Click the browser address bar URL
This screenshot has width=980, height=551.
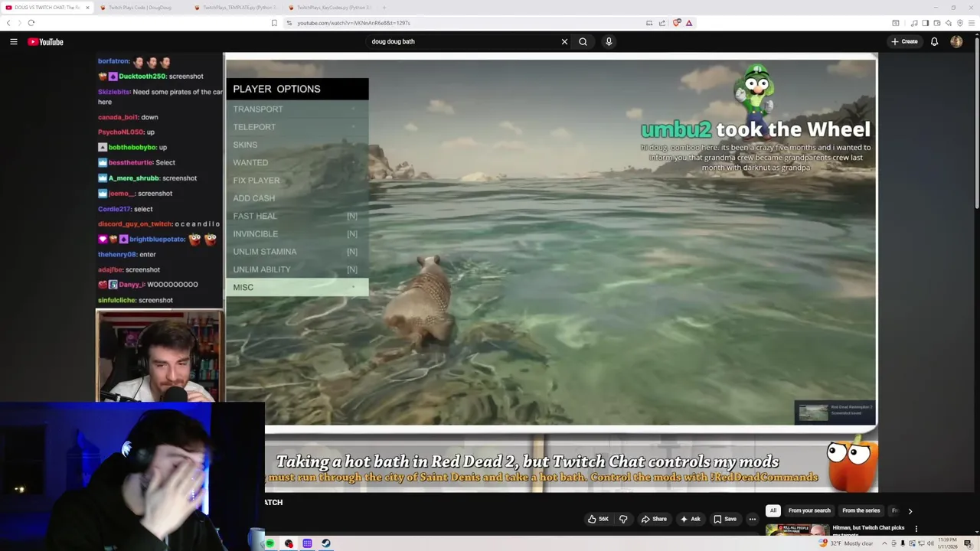[x=354, y=23]
